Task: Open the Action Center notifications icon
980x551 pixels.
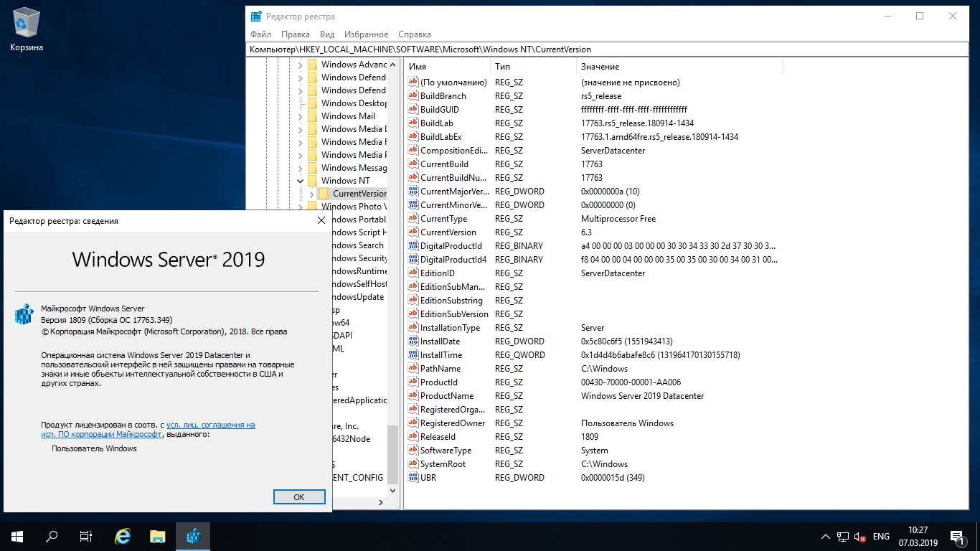Action: [956, 537]
